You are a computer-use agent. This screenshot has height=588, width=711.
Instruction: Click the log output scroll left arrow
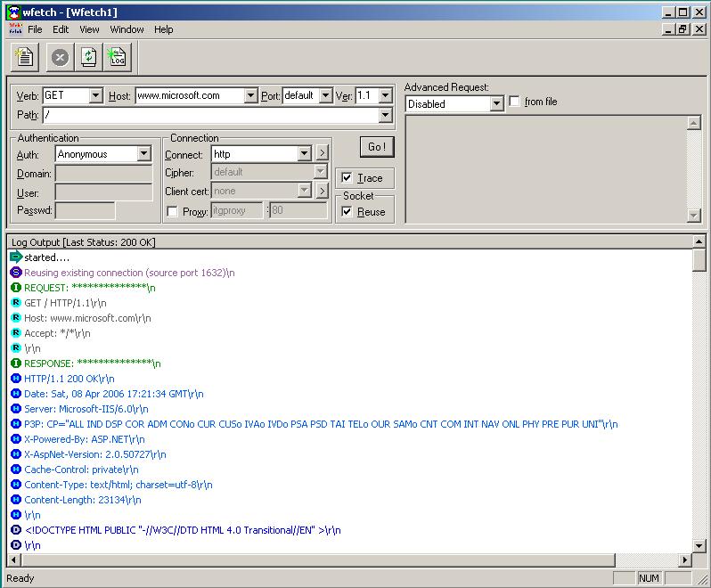(x=14, y=559)
